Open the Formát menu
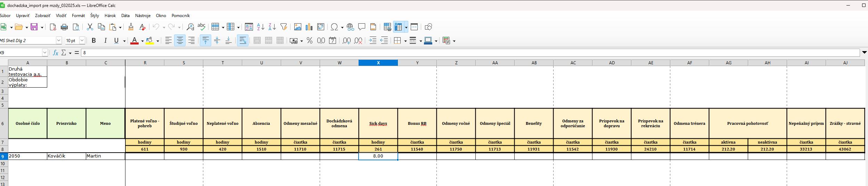868x186 pixels. [78, 16]
